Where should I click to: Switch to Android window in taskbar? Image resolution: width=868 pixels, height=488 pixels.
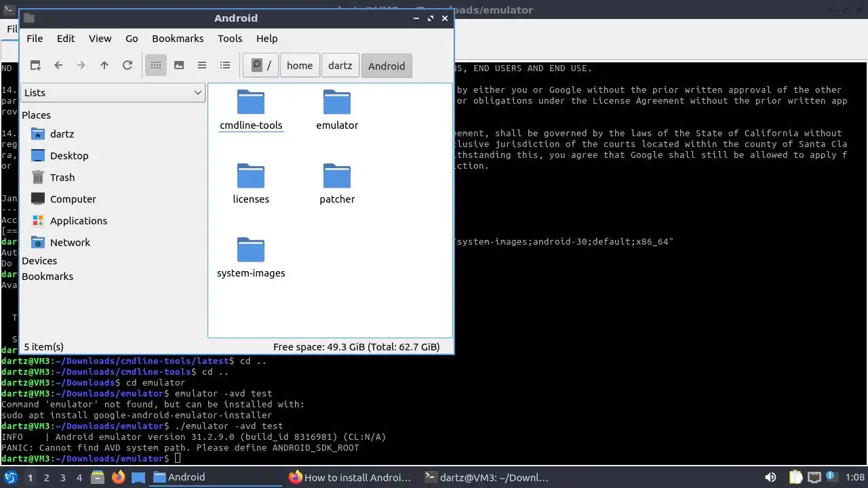[x=216, y=477]
